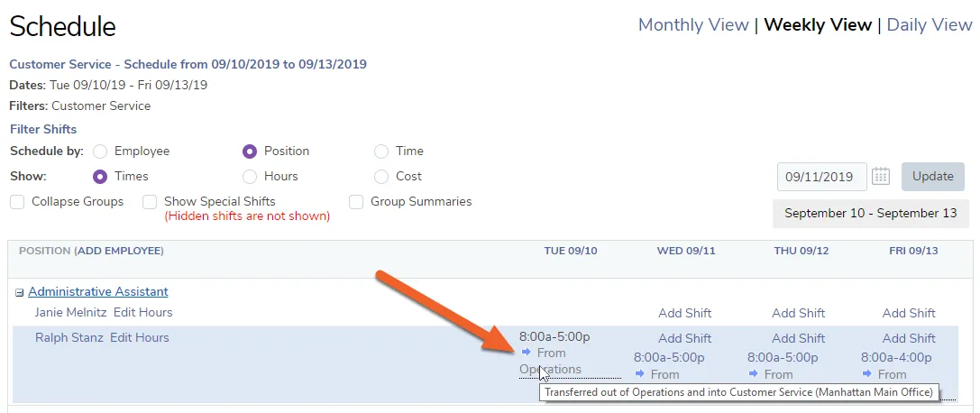Image resolution: width=980 pixels, height=413 pixels.
Task: Click From Operations label on Tuesday
Action: pyautogui.click(x=551, y=361)
